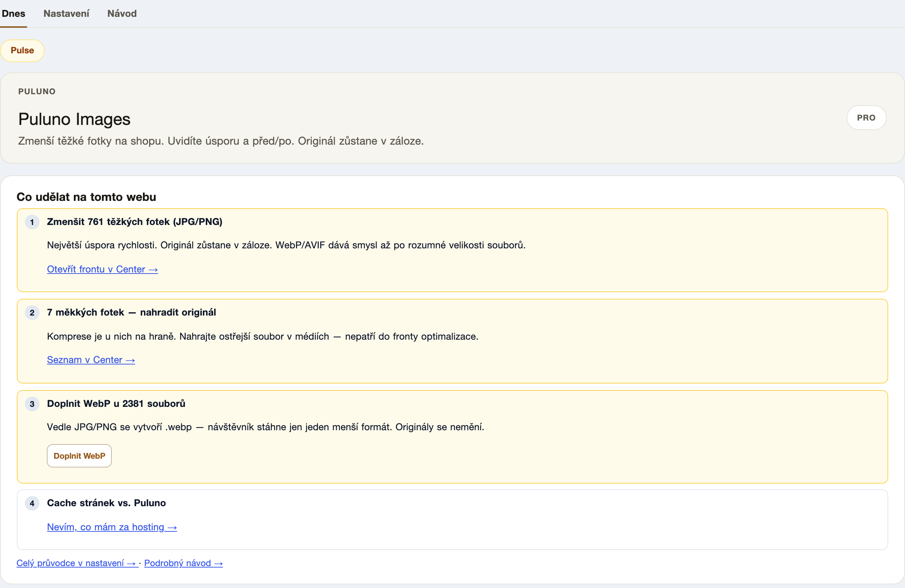Click subtitle Zmenší těžké fotky na shopu
905x588 pixels.
(x=91, y=141)
